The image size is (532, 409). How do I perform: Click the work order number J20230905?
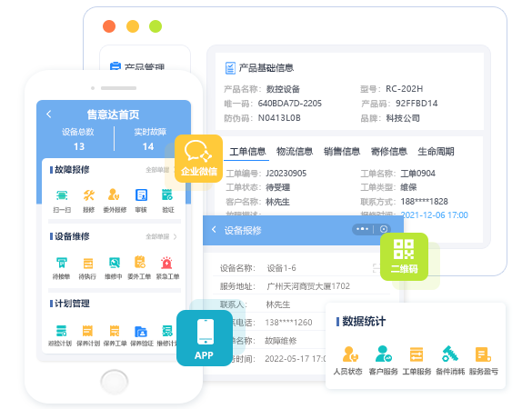[286, 174]
